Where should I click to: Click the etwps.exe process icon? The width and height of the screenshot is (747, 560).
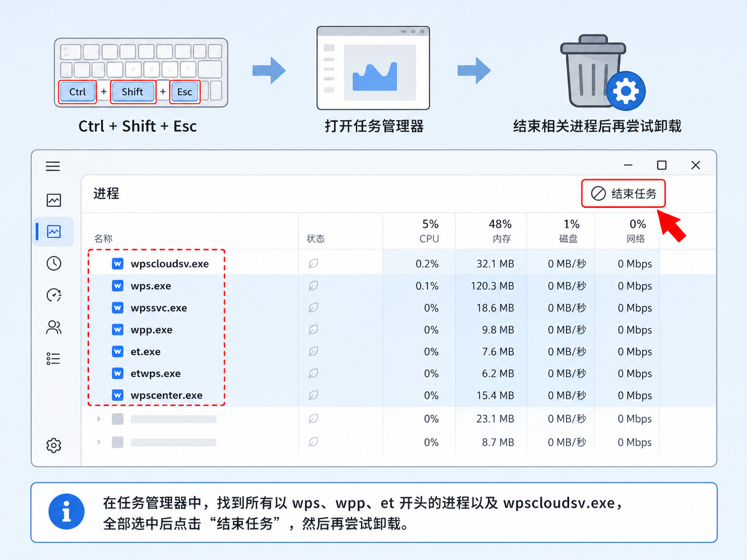(118, 373)
